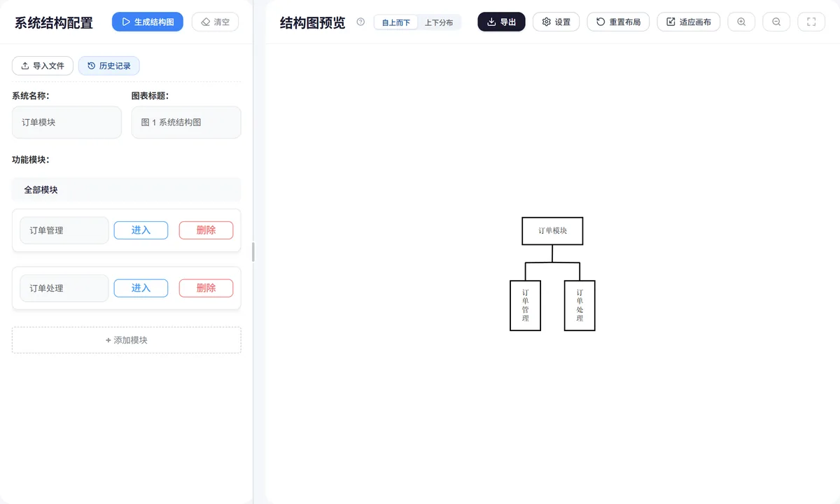This screenshot has width=840, height=504.
Task: Open 导入文件 to import a file
Action: click(x=43, y=66)
